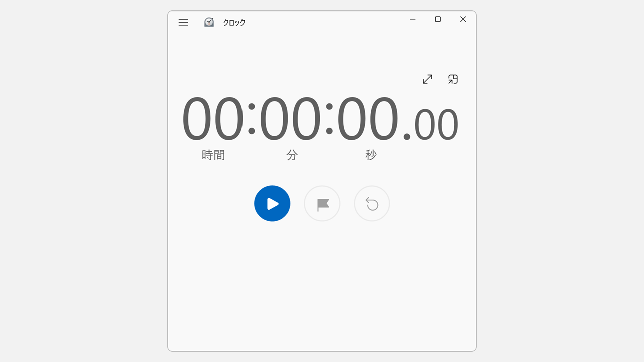Viewport: 644px width, 362px height.
Task: Click the 時間 label under the hours
Action: tap(213, 155)
